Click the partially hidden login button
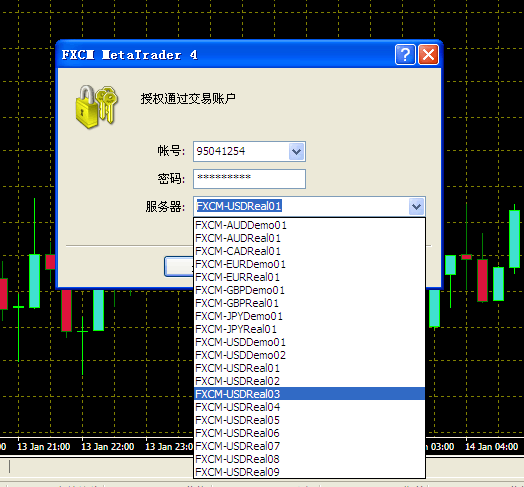This screenshot has height=487, width=524. click(179, 266)
